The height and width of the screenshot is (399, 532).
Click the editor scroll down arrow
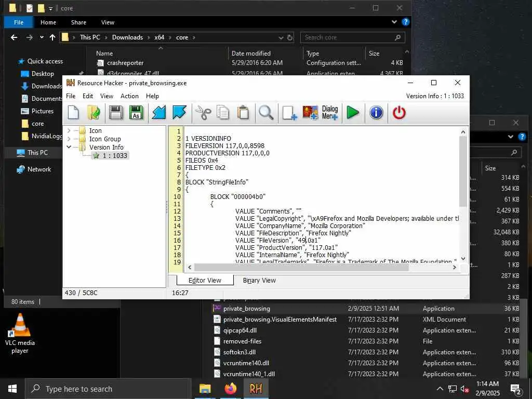(463, 259)
